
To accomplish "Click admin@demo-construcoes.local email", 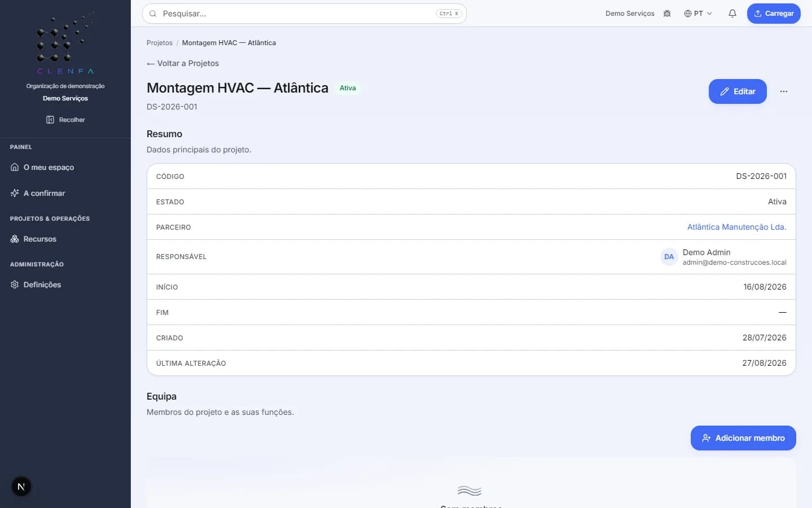I will [734, 262].
